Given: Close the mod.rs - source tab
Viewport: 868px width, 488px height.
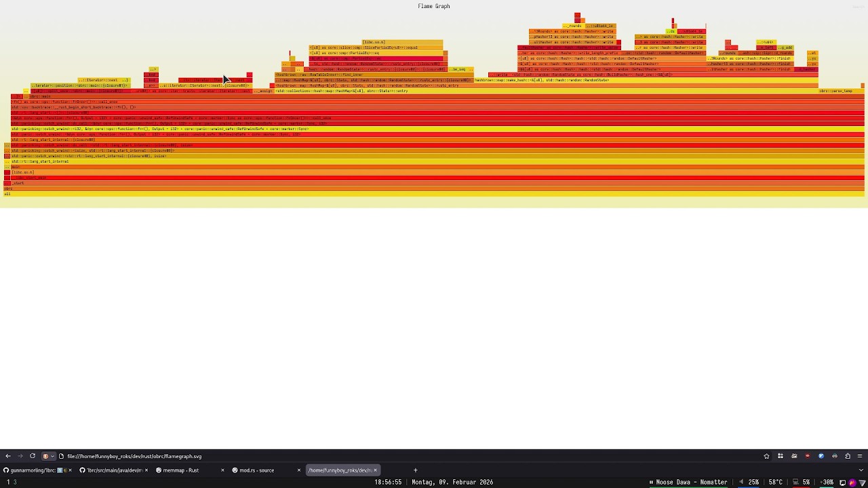Looking at the screenshot, I should [298, 470].
